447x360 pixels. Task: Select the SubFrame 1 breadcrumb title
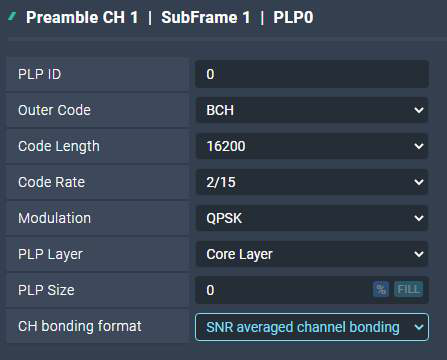(x=206, y=17)
